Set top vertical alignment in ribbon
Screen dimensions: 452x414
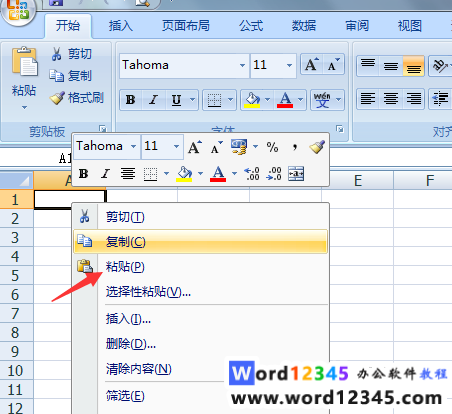(x=368, y=66)
